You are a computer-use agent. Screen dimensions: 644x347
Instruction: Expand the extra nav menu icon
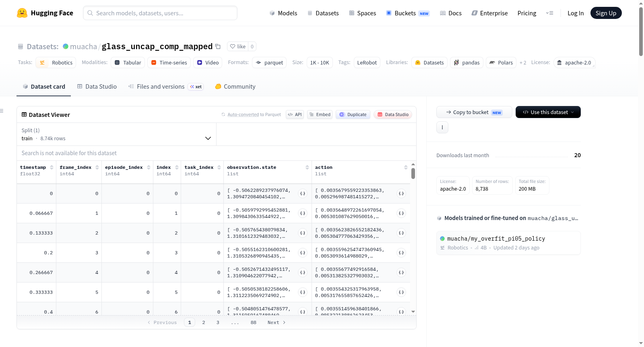tap(549, 13)
